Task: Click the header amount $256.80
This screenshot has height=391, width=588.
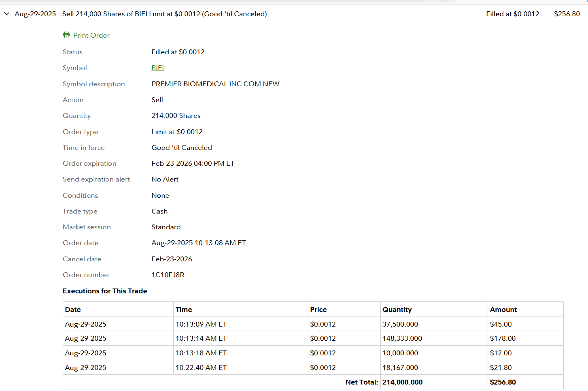Action: [x=567, y=14]
